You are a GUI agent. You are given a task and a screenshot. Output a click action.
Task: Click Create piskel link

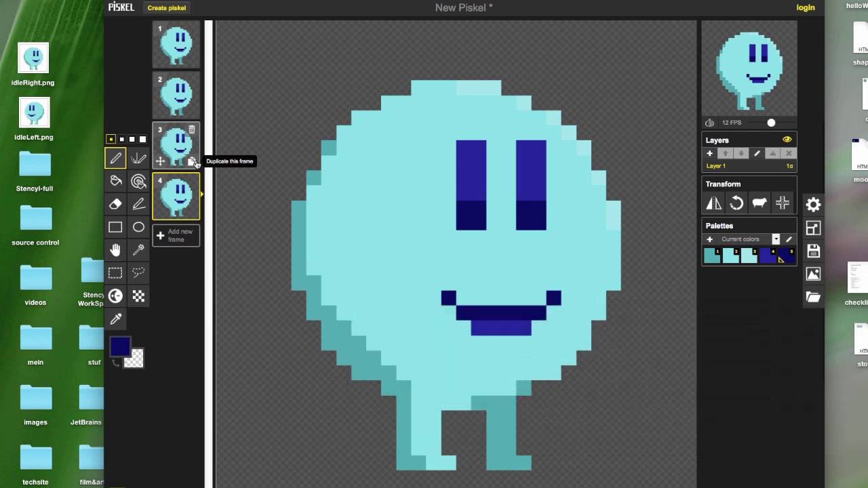click(167, 7)
